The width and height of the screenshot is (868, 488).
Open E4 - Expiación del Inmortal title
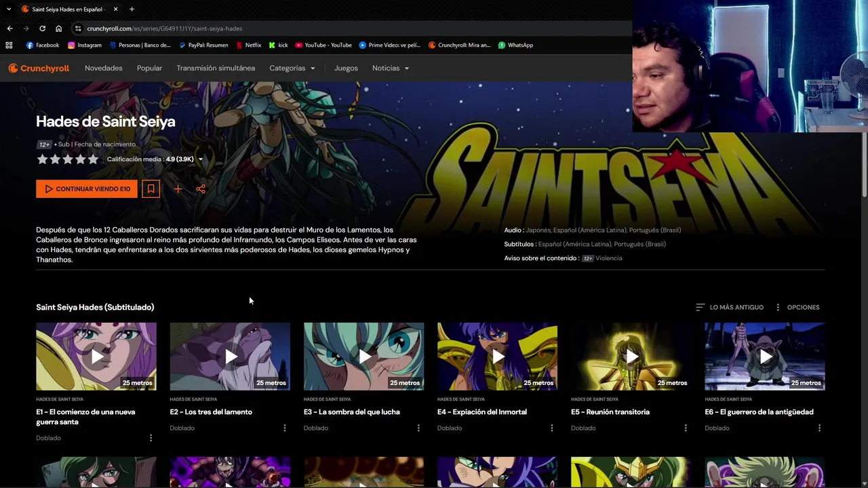point(482,412)
